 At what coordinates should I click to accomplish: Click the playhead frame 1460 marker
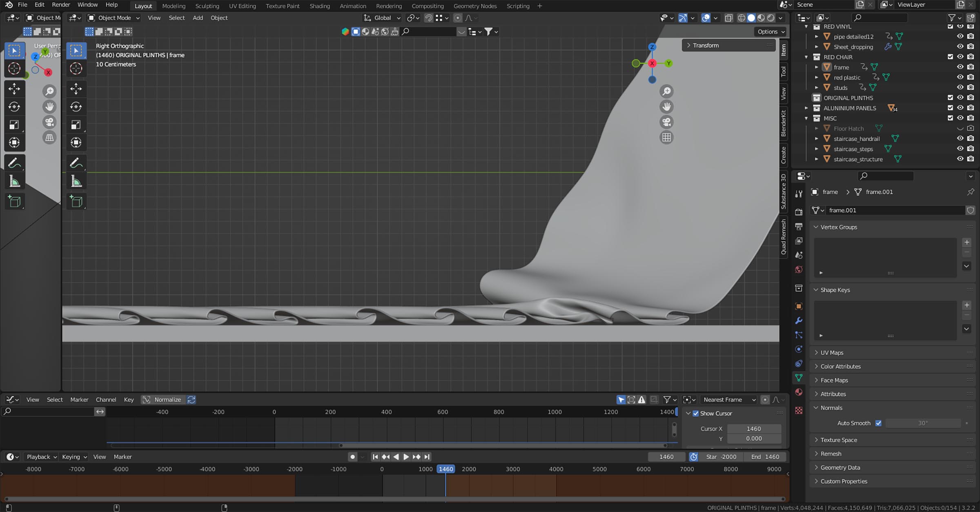pos(445,469)
